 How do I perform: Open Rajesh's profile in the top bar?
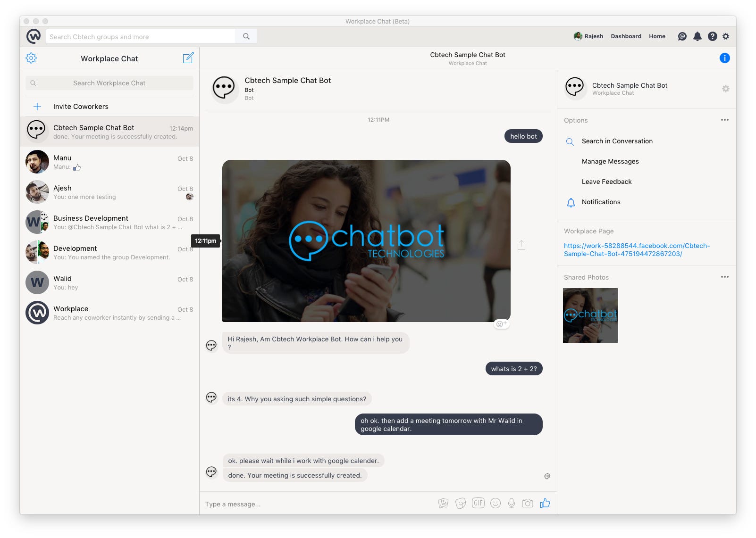pos(588,36)
